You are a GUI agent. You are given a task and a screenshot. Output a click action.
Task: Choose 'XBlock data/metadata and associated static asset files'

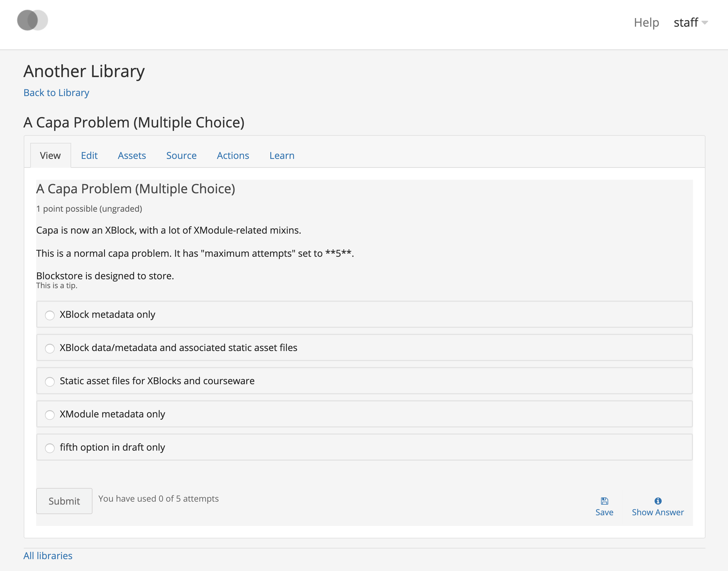point(50,348)
